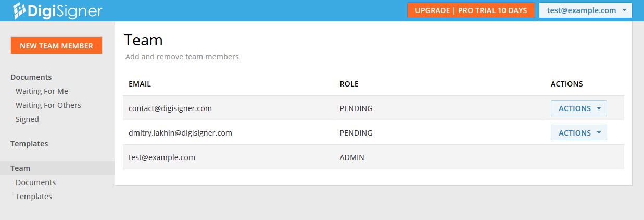Open Templates section in sidebar
This screenshot has height=220, width=644.
tap(29, 144)
